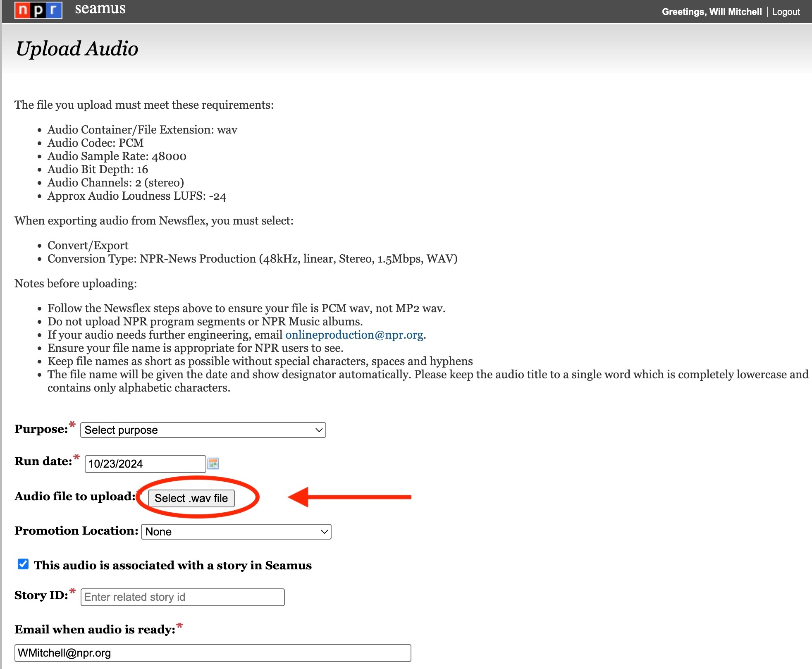This screenshot has height=669, width=812.
Task: Log out via the Logout link
Action: click(786, 12)
